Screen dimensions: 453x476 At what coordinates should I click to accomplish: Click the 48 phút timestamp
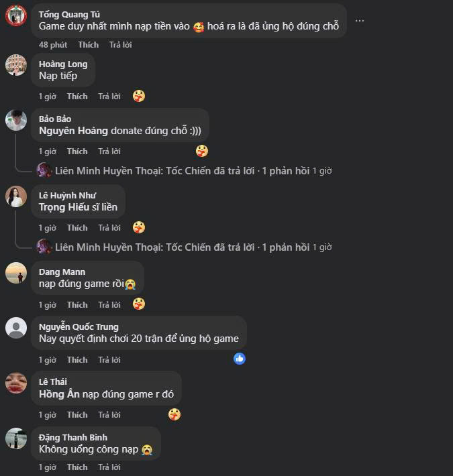click(53, 45)
